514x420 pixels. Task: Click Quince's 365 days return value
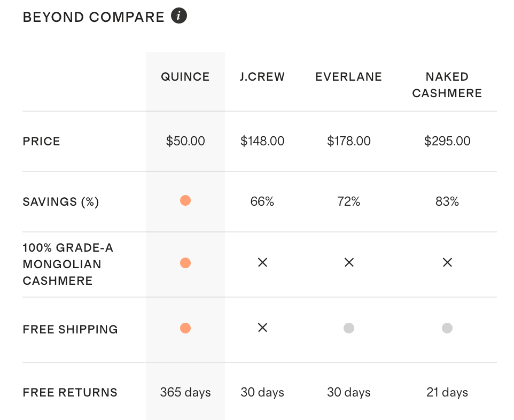click(185, 393)
